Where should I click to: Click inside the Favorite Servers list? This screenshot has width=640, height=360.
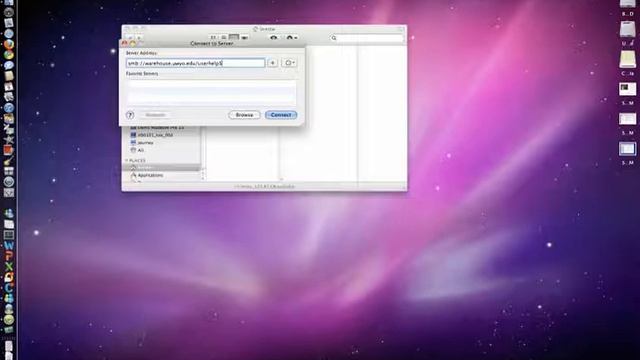211,92
